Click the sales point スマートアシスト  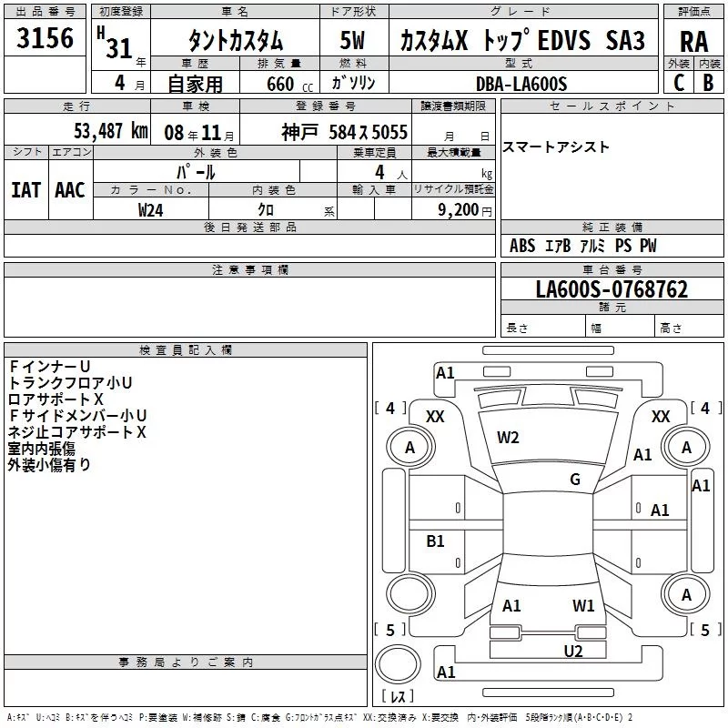pos(556,147)
